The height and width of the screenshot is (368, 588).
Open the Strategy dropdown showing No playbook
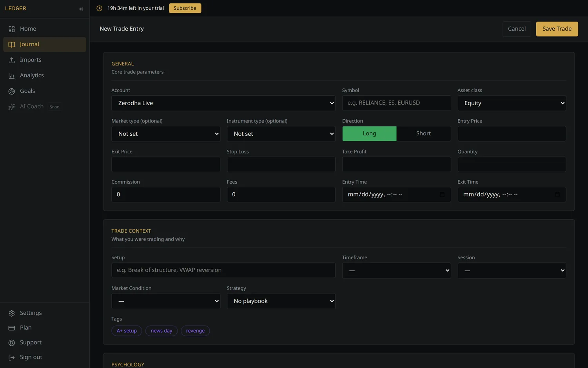coord(281,301)
